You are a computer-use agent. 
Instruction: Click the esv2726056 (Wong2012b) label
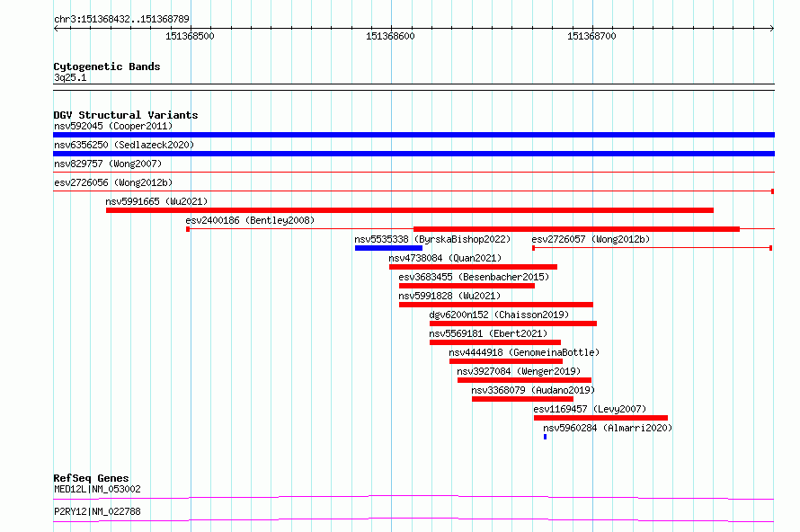[113, 182]
